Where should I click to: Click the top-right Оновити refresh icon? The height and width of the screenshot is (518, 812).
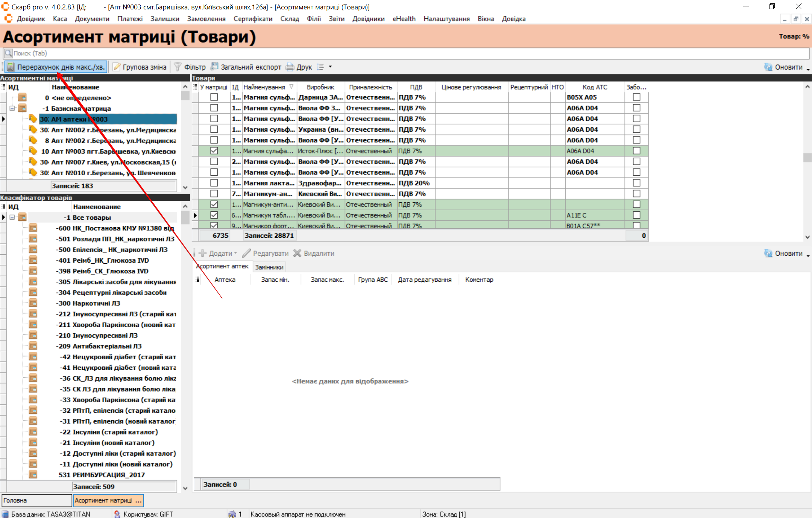tap(768, 67)
